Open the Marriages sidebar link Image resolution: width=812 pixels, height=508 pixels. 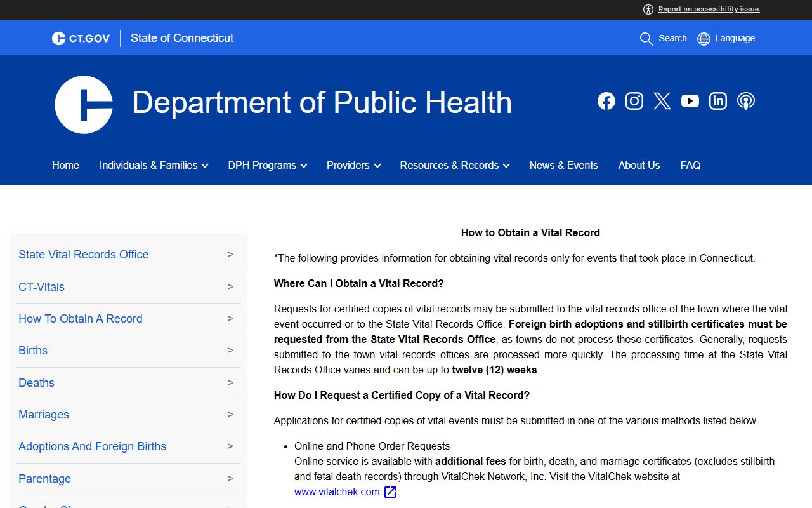[x=44, y=415]
